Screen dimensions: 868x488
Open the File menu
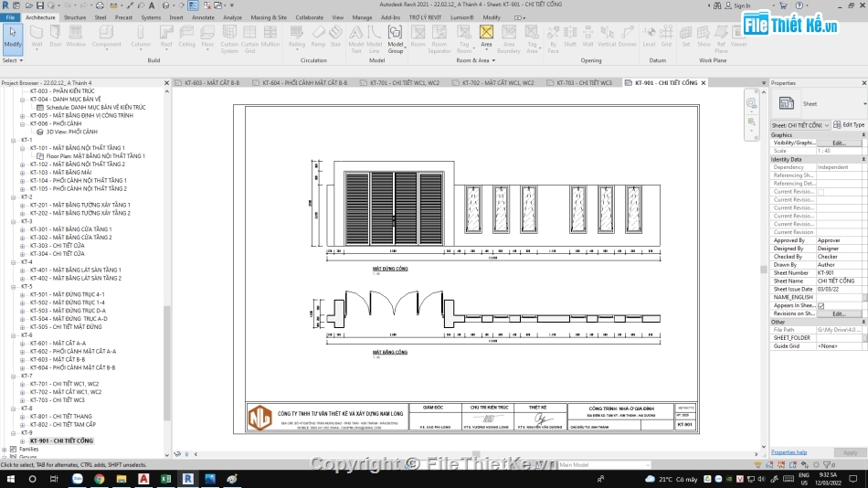point(10,17)
